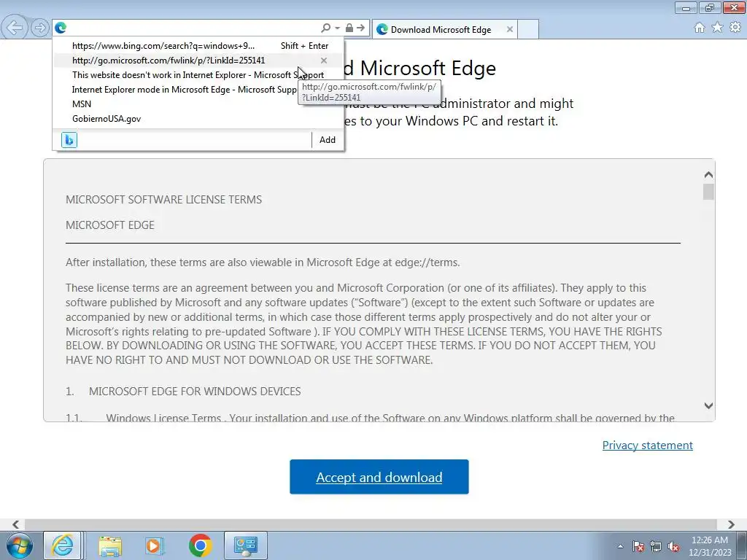Open the address bar autocomplete dropdown arrow

click(337, 28)
